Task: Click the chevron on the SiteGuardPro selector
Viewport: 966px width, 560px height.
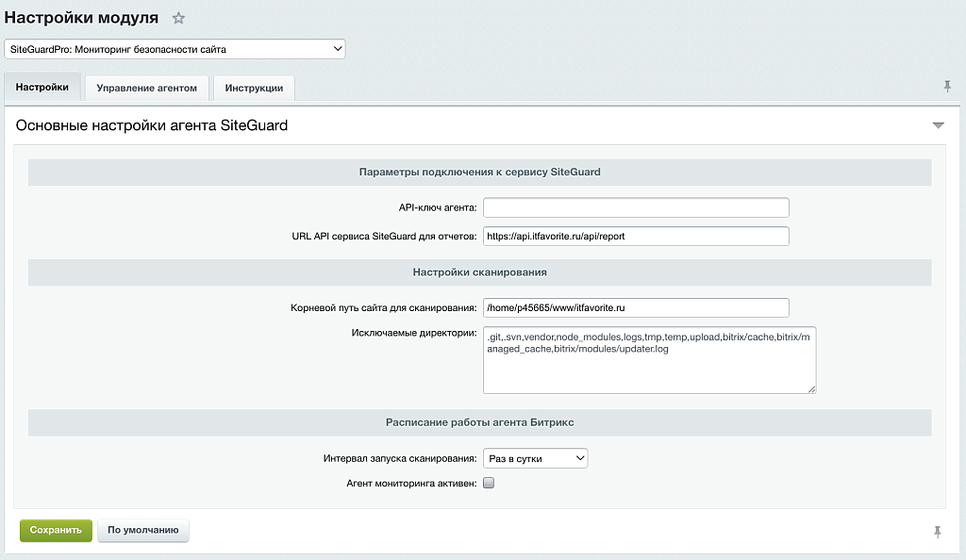Action: 335,48
